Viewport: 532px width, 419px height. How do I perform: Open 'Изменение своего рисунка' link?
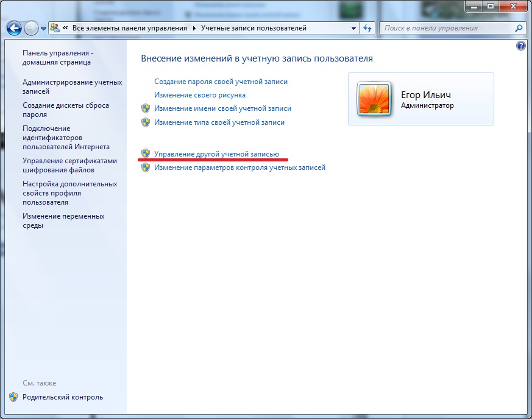[x=200, y=95]
